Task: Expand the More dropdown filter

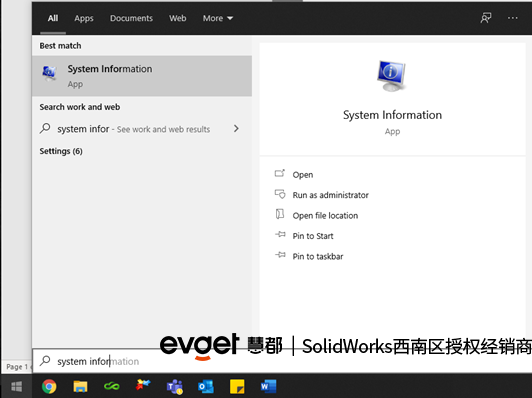Action: [x=218, y=18]
